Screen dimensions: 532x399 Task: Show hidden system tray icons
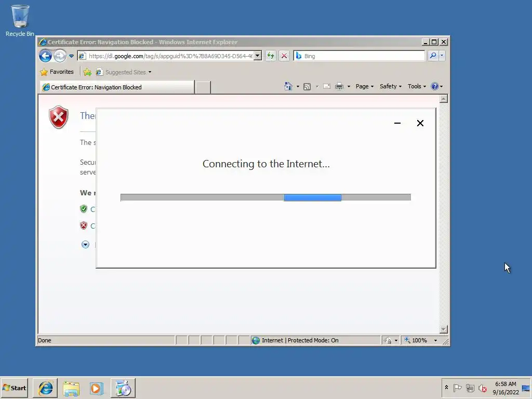(446, 388)
